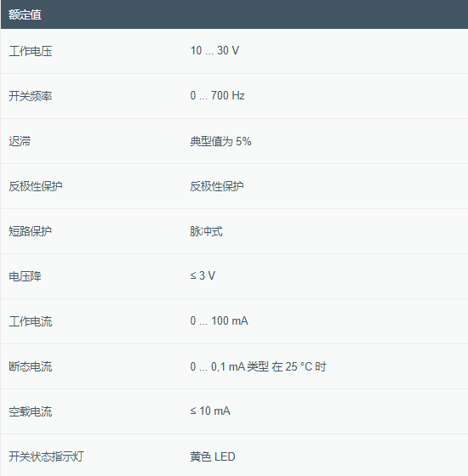This screenshot has height=476, width=468.
Task: Click the 0 ... 700 Hz value
Action: [217, 95]
